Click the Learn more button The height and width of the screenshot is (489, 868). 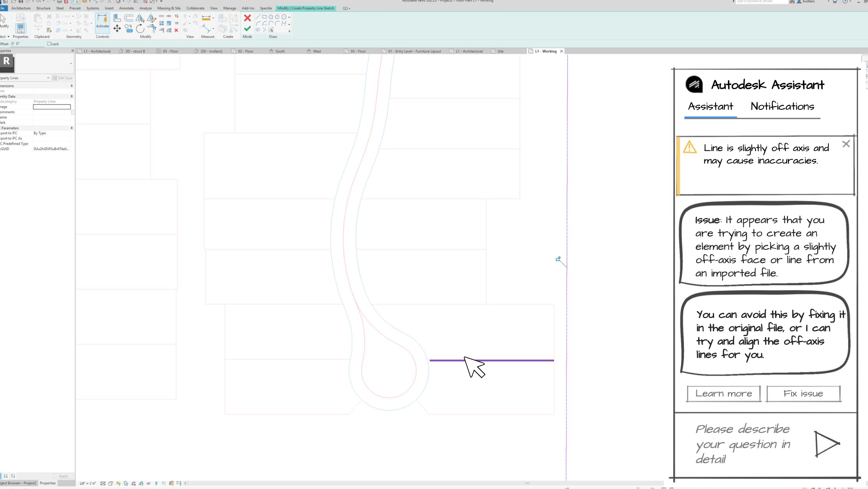[x=723, y=393]
